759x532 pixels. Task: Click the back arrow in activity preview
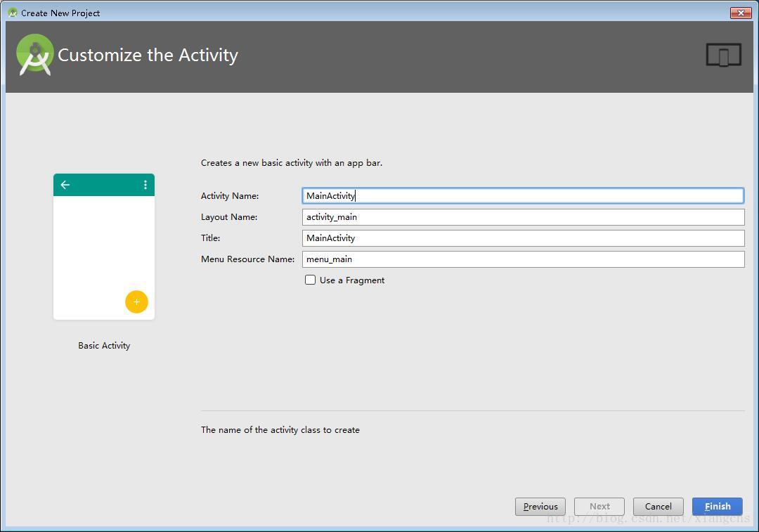(65, 185)
